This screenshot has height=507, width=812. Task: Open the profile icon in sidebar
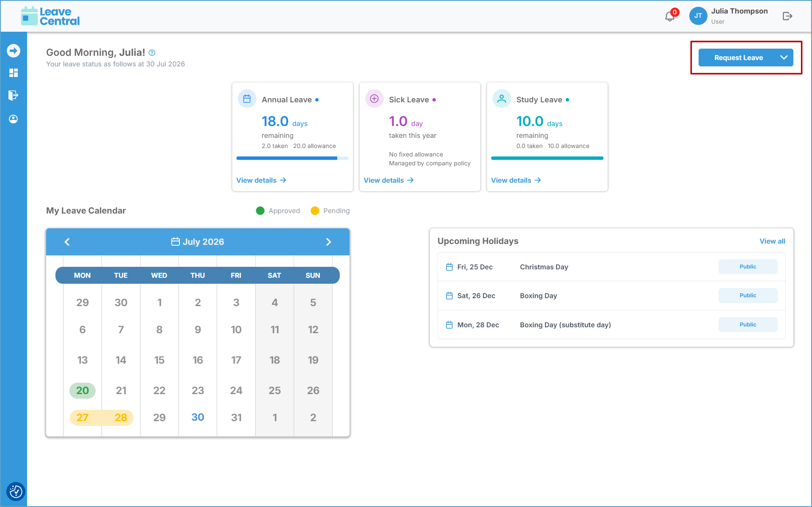pos(14,119)
